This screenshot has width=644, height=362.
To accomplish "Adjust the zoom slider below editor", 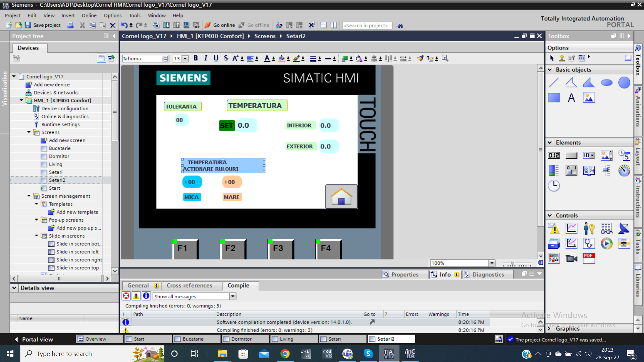I will [x=513, y=263].
